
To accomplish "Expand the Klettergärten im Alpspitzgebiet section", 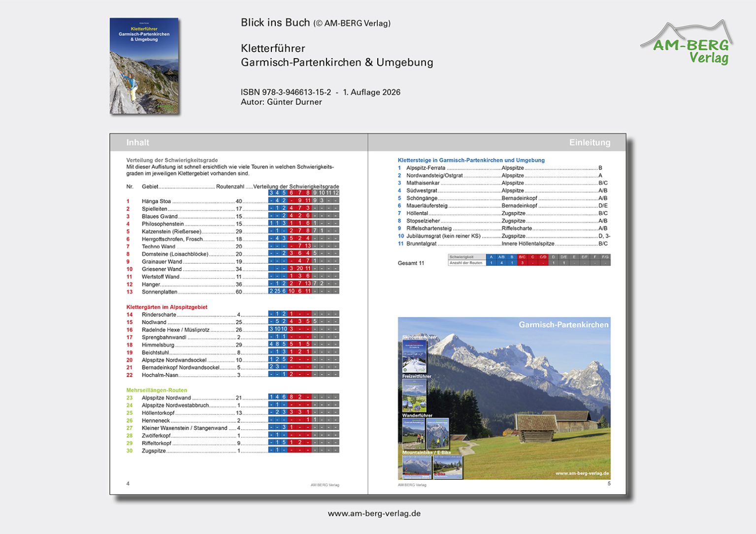I will pyautogui.click(x=167, y=307).
